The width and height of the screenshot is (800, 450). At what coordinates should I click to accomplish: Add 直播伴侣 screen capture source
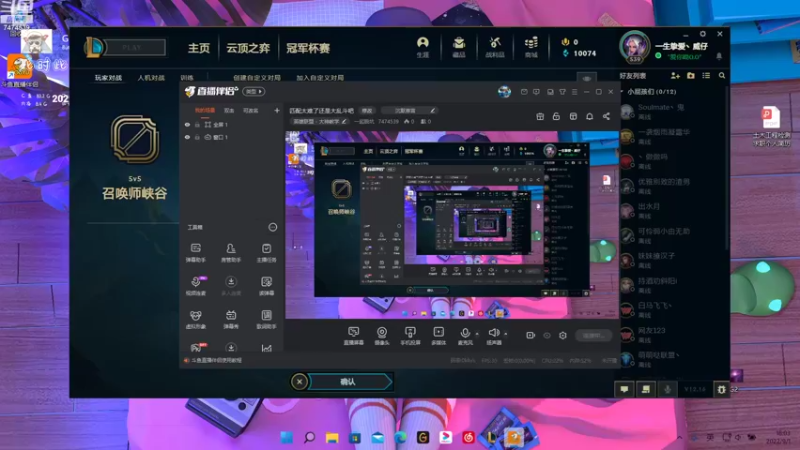(354, 336)
